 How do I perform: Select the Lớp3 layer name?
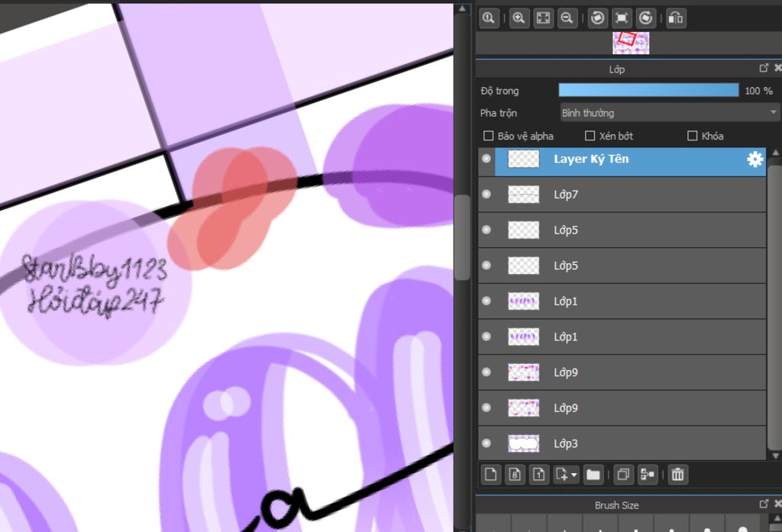(x=566, y=443)
